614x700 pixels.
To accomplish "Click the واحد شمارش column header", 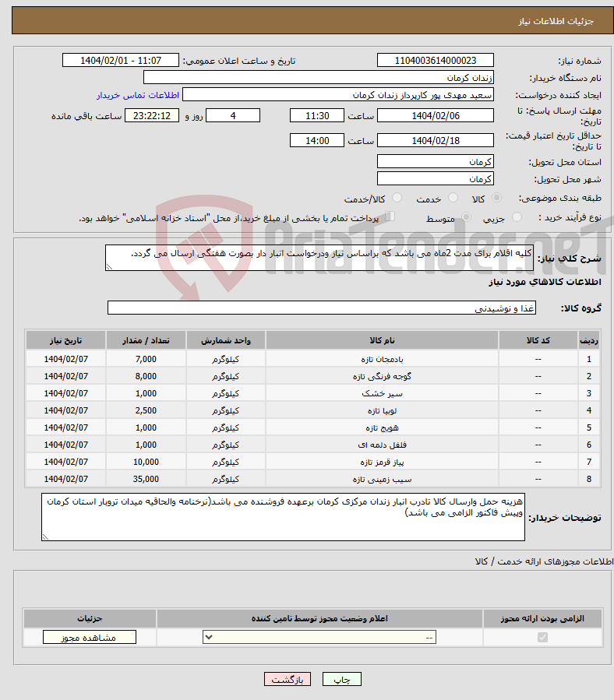I will [226, 340].
